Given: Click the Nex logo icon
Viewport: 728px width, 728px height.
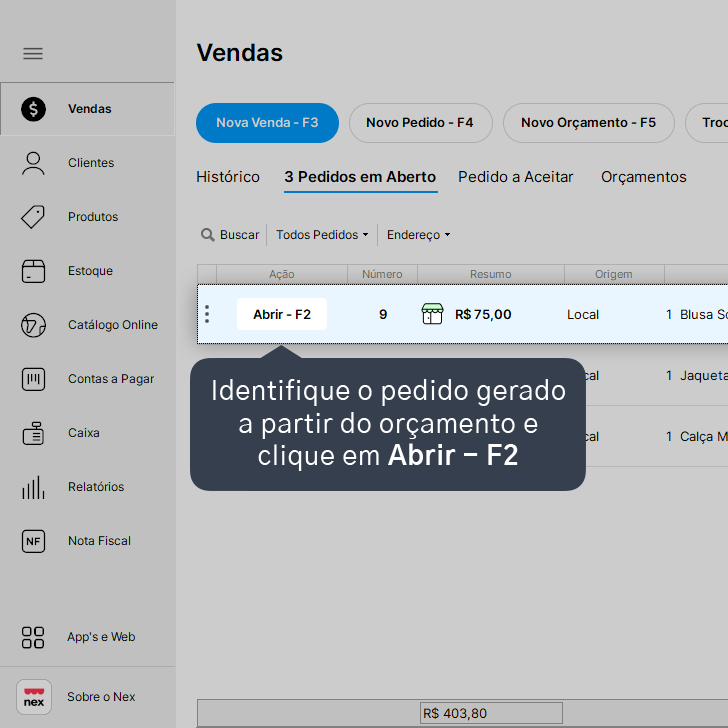Looking at the screenshot, I should click(34, 697).
